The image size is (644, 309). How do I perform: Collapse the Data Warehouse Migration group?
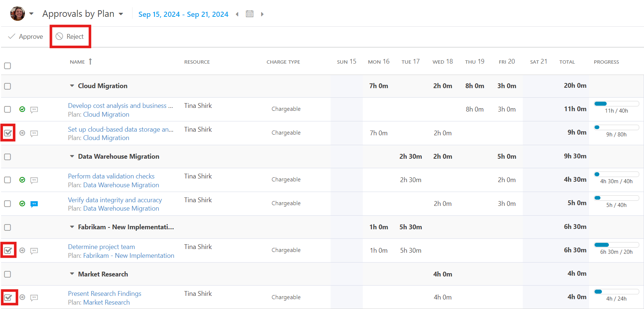(x=72, y=157)
